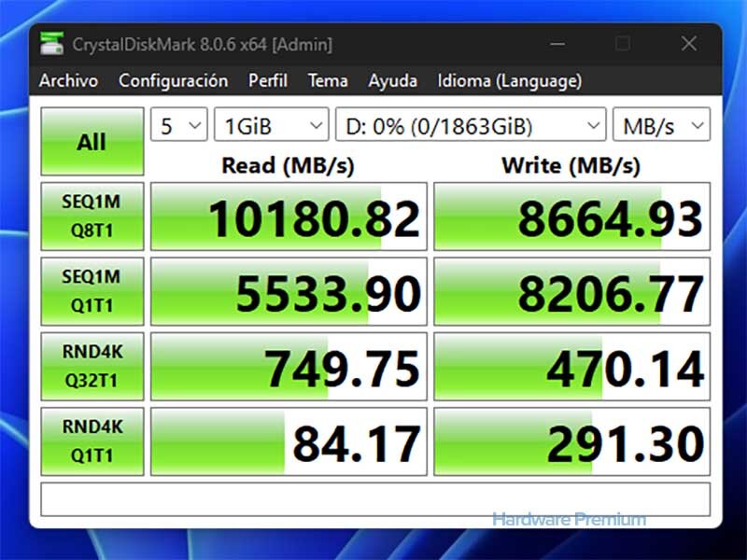The width and height of the screenshot is (747, 560).
Task: Start the SEQ1M Q1T1 test
Action: (92, 291)
